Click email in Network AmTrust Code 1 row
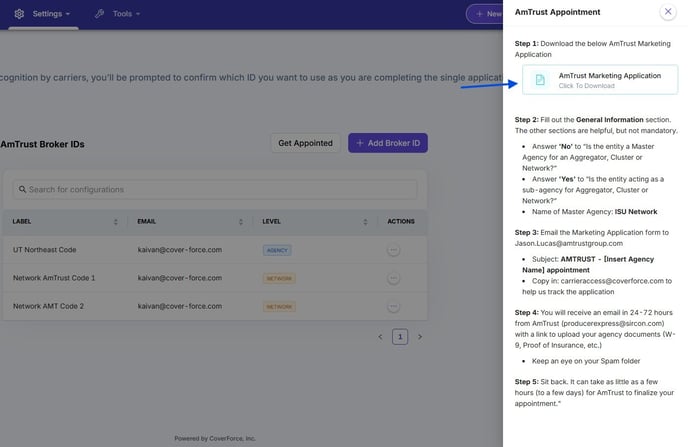Image resolution: width=688 pixels, height=447 pixels. click(180, 278)
